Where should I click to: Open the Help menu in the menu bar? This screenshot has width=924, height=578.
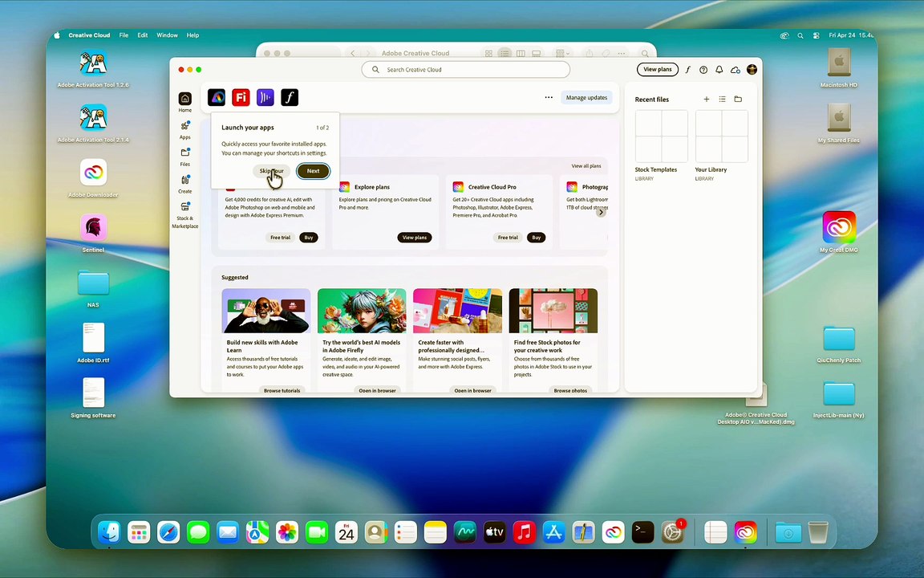(x=192, y=35)
